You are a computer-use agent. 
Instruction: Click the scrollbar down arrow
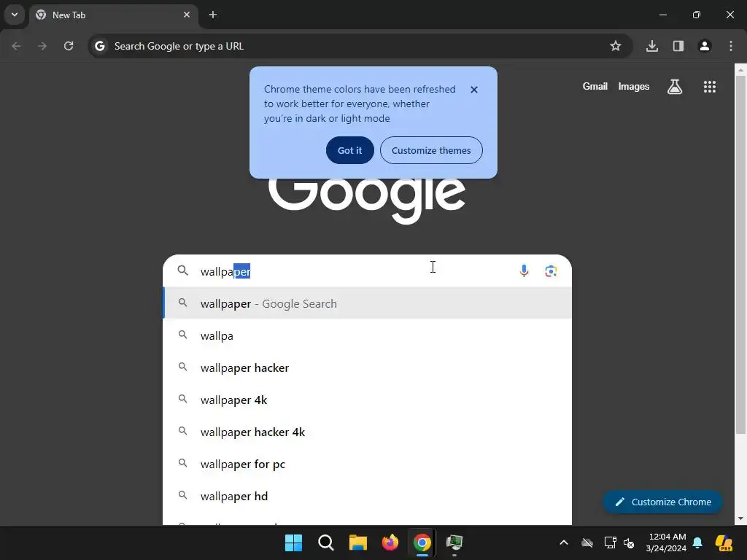[x=740, y=518]
